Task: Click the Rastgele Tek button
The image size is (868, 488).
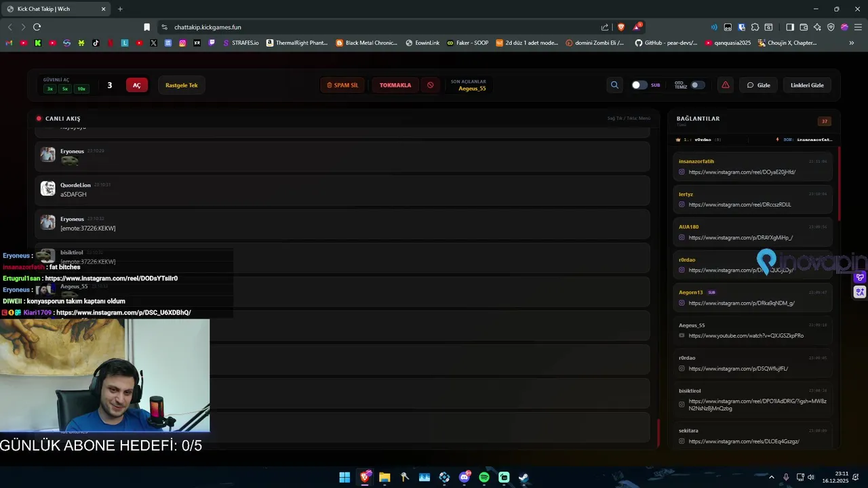Action: tap(182, 85)
